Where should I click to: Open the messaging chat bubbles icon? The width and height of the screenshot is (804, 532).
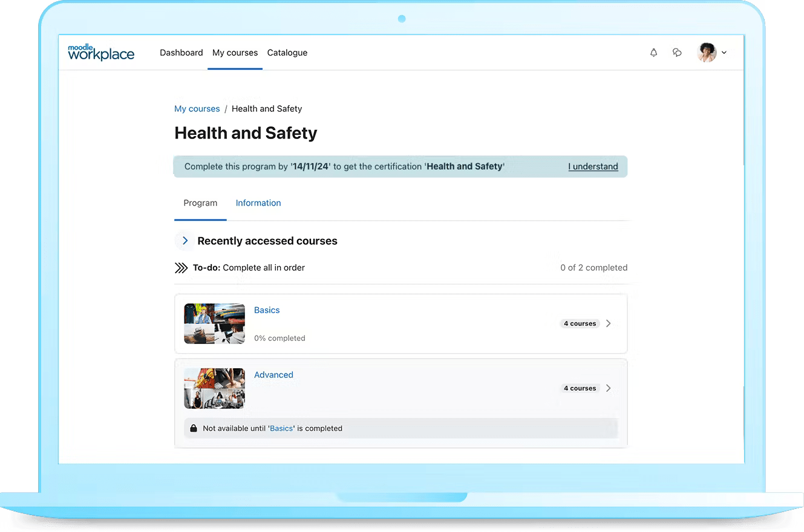pyautogui.click(x=677, y=53)
